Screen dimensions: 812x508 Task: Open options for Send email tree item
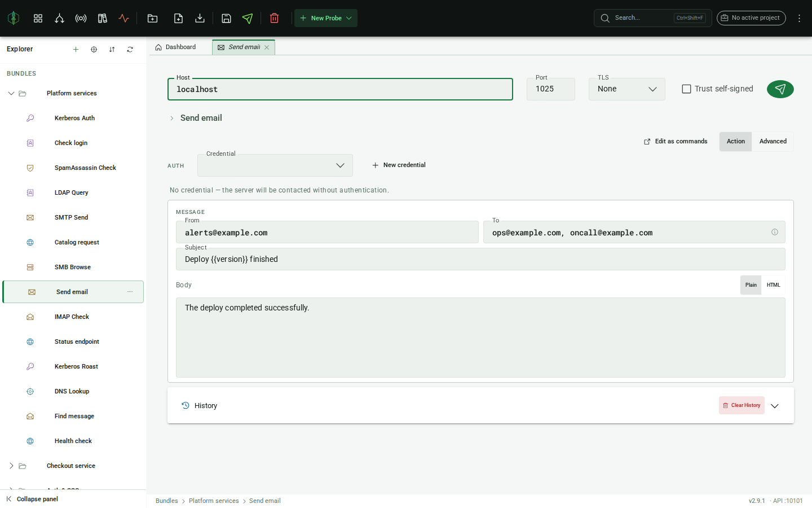click(x=130, y=292)
